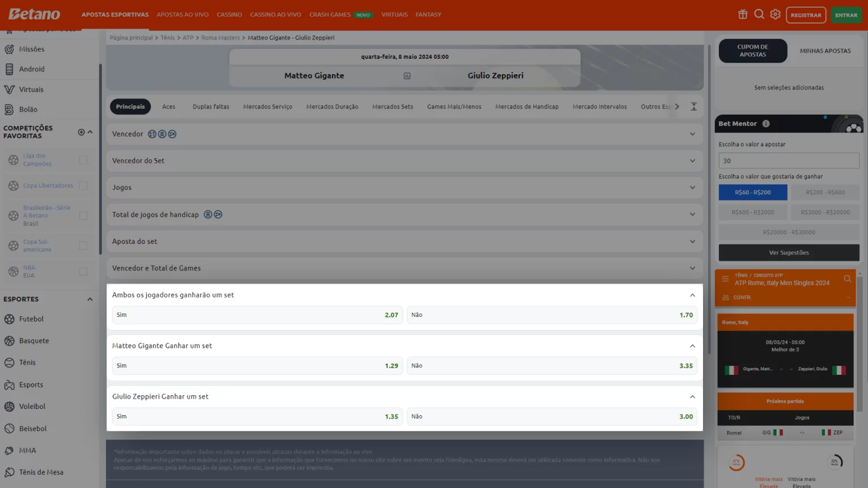Click Missões sidebar icon
868x488 pixels.
(x=10, y=49)
